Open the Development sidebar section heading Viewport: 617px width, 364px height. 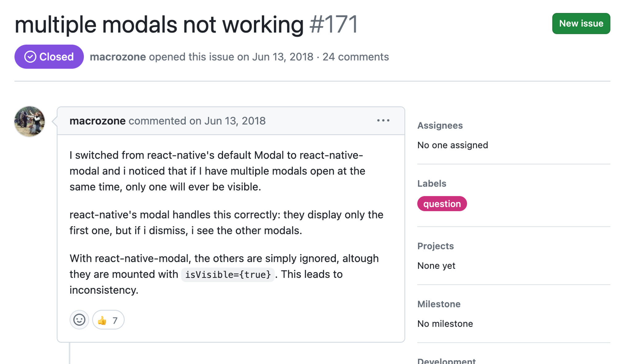446,361
